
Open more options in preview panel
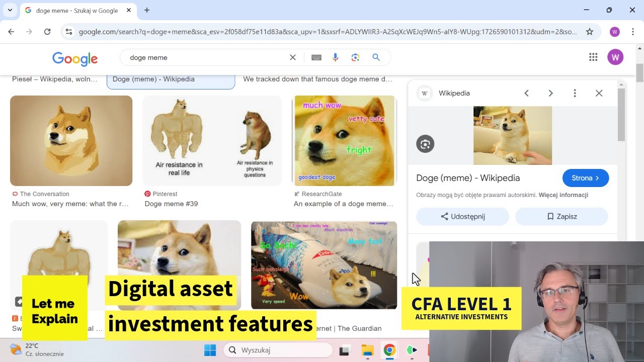575,93
